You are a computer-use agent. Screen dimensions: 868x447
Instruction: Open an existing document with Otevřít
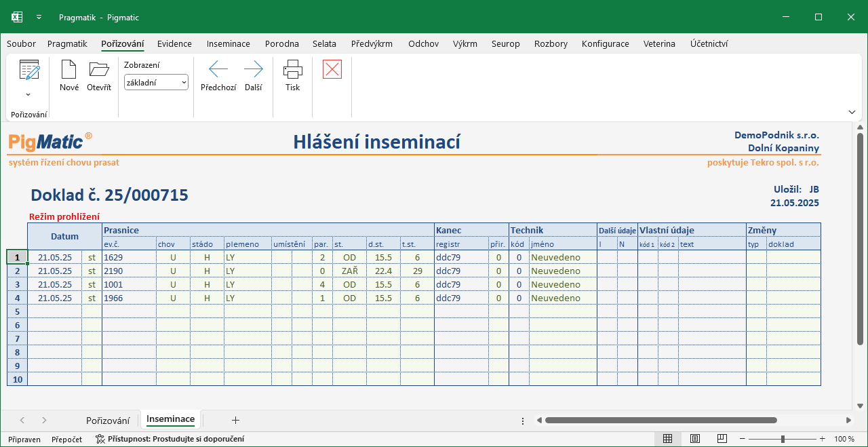[99, 76]
